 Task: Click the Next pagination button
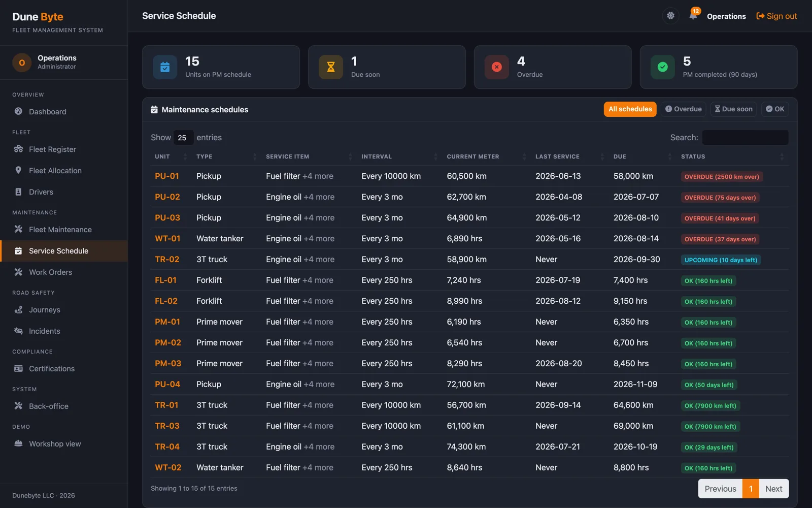774,489
